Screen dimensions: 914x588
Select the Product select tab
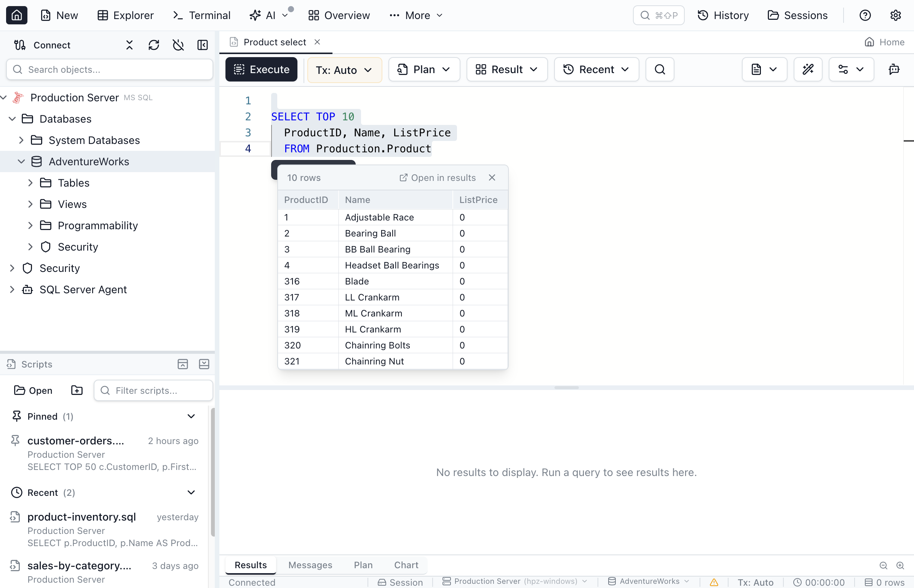(x=275, y=42)
